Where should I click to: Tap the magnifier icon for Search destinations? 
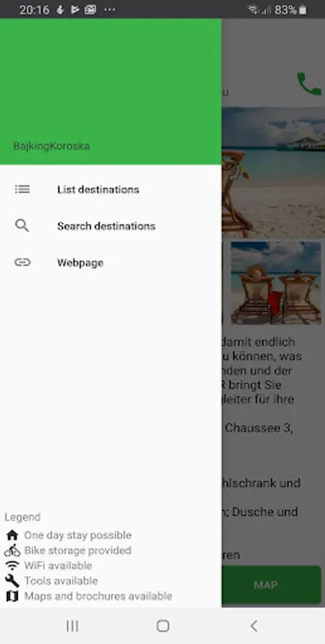tap(22, 225)
